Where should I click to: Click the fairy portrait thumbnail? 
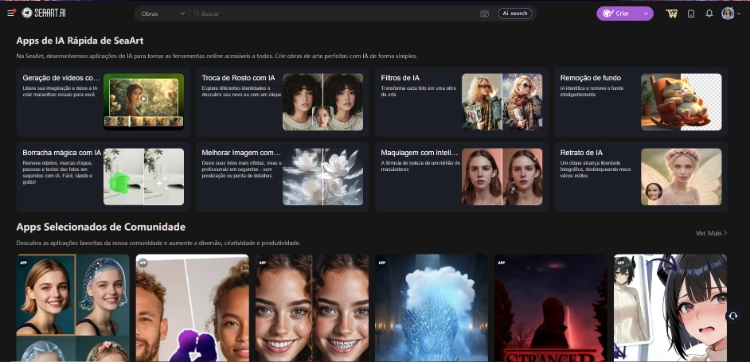(x=681, y=176)
